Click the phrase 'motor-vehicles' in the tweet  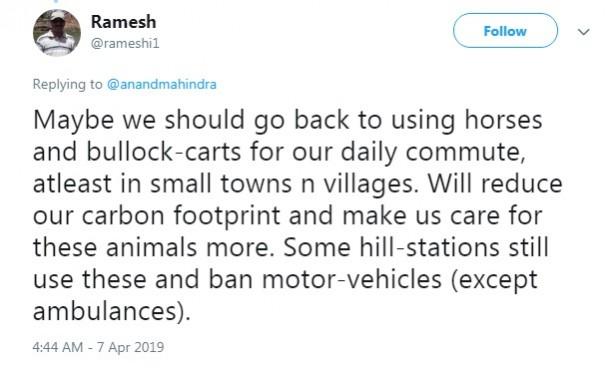352,279
